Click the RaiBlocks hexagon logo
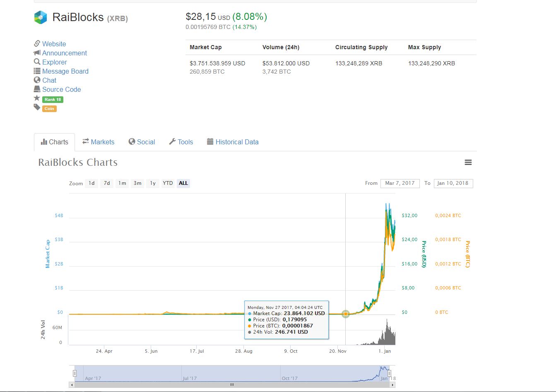The width and height of the screenshot is (556, 392). pos(41,17)
